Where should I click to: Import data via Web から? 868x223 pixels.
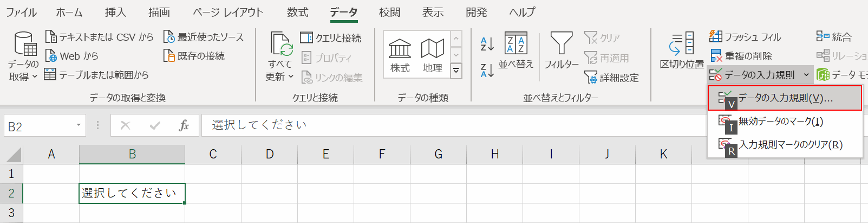(x=71, y=56)
